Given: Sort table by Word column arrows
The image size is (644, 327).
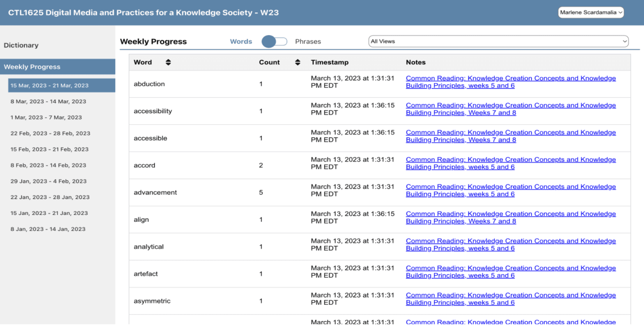Looking at the screenshot, I should tap(168, 62).
